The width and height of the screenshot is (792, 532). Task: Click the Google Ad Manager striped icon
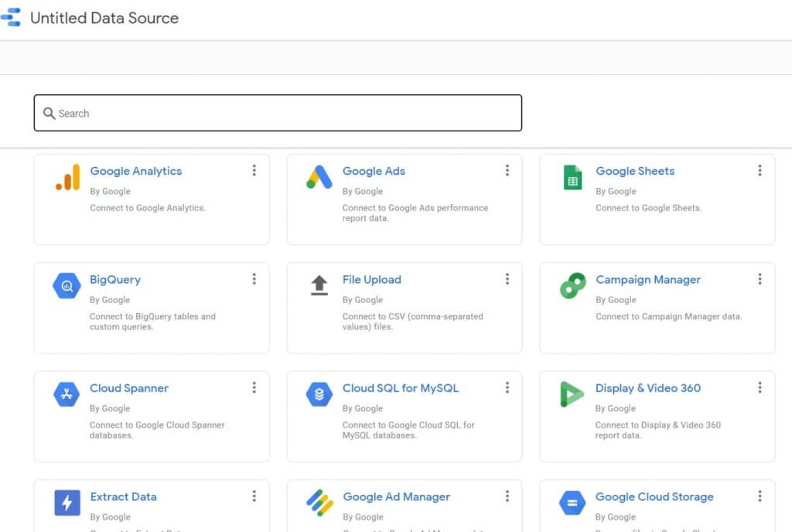(319, 503)
